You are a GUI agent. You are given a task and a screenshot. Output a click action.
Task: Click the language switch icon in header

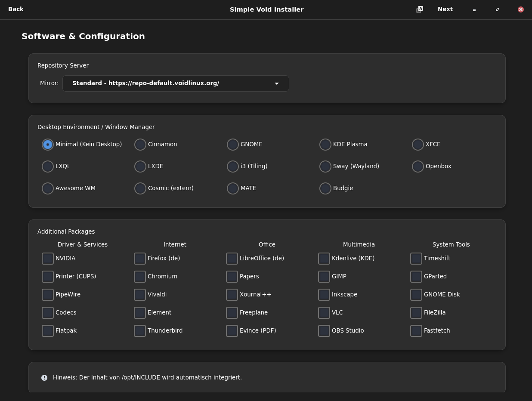419,9
